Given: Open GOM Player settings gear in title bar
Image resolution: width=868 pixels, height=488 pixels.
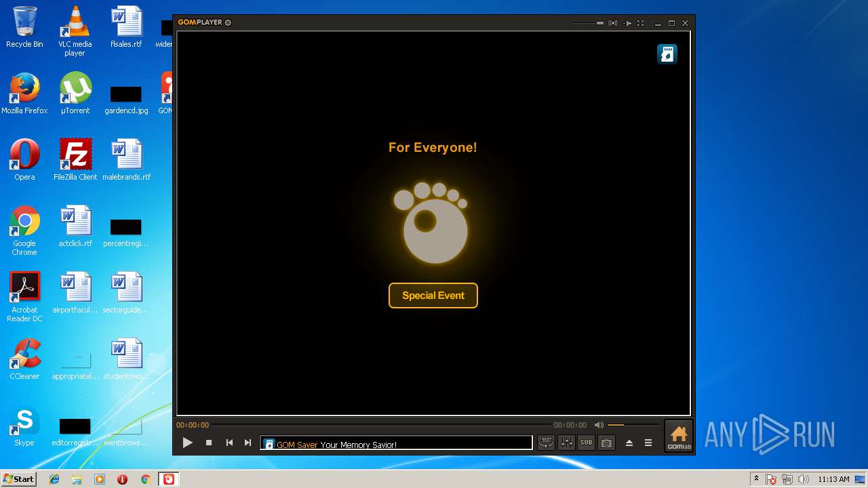Looking at the screenshot, I should 228,22.
